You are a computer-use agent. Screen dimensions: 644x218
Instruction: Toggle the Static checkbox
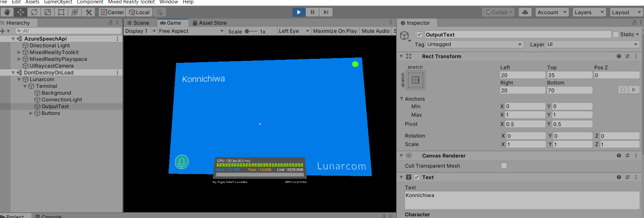pyautogui.click(x=616, y=34)
